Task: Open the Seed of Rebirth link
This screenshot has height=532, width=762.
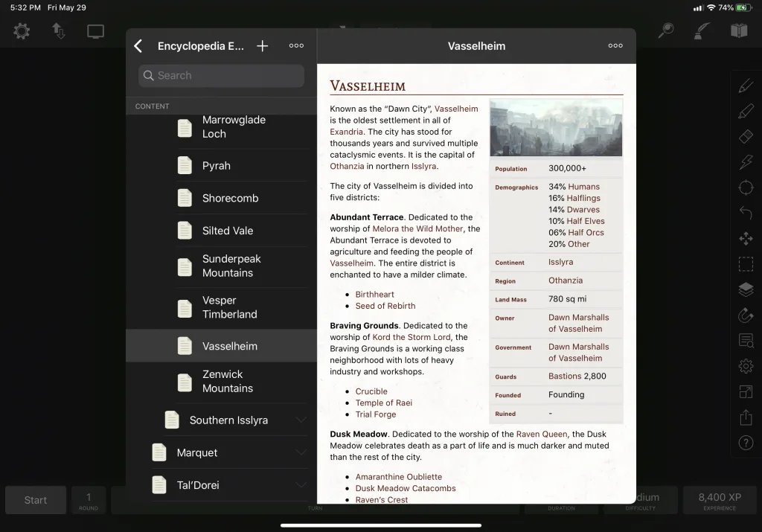Action: [x=385, y=306]
